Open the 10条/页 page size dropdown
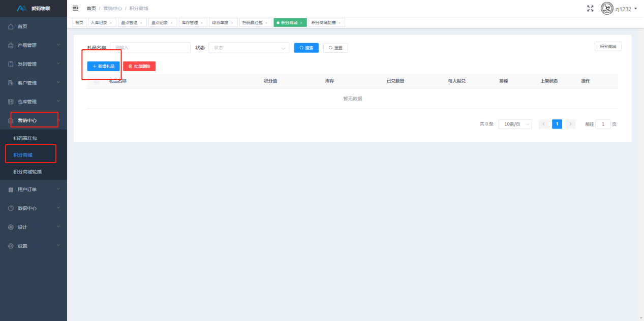This screenshot has height=321, width=644. point(515,124)
